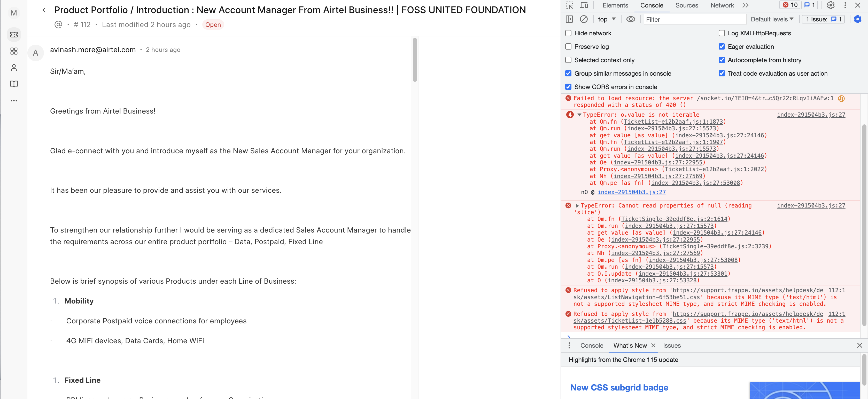
Task: Uncheck Group similar messages in console
Action: [568, 73]
